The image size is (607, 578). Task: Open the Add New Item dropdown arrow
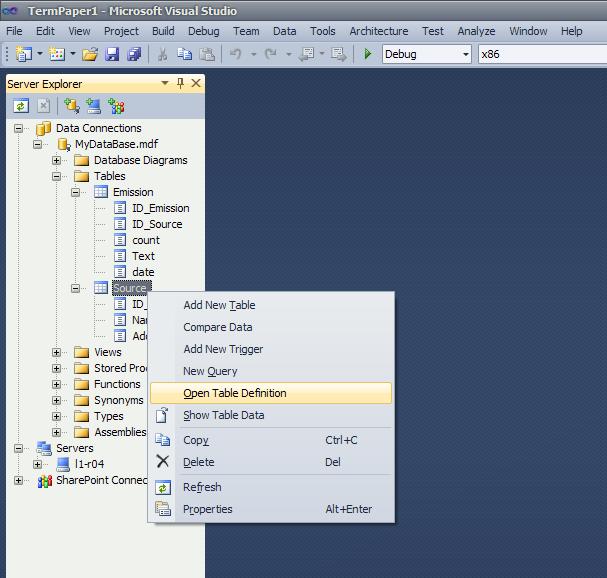(x=73, y=54)
